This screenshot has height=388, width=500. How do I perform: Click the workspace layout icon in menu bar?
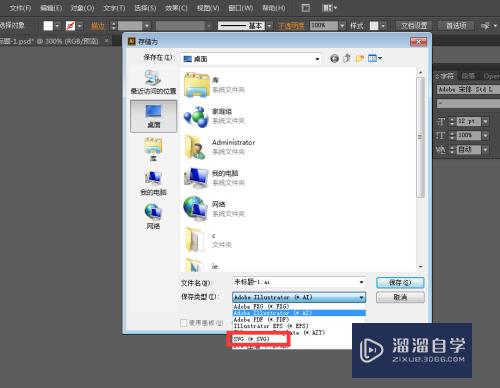point(305,8)
